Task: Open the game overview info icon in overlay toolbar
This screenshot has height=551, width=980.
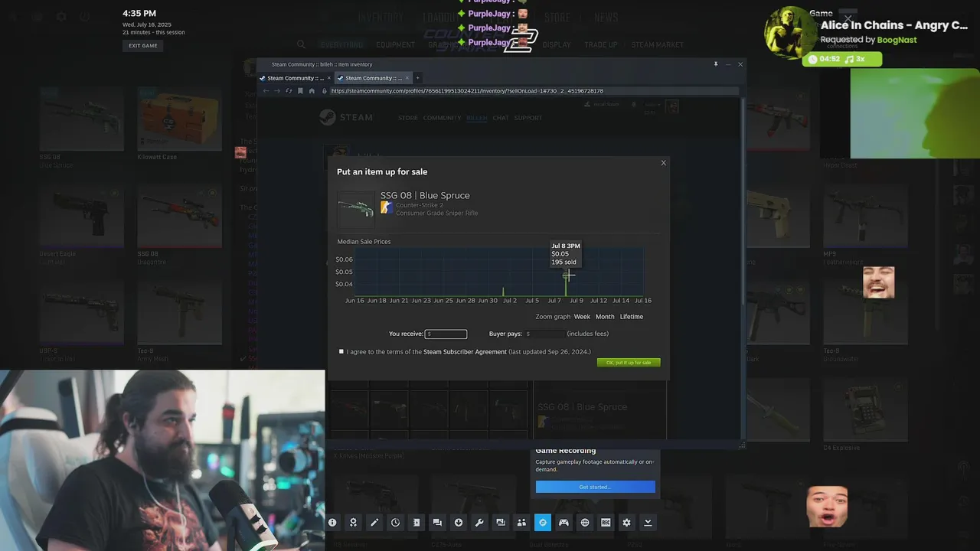Action: coord(332,523)
